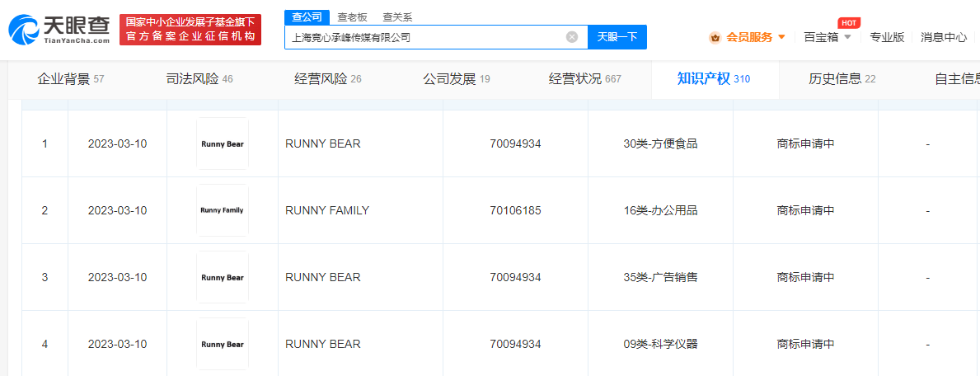The height and width of the screenshot is (376, 980).
Task: Open Runny Family trademark image in row 2
Action: coord(223,210)
